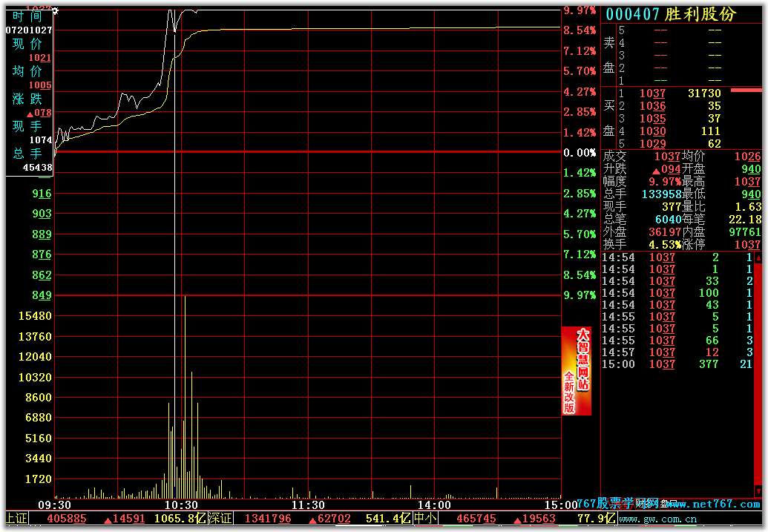Click the bid volume 31730 in 买盘 row 1
This screenshot has height=532, width=768.
(704, 93)
